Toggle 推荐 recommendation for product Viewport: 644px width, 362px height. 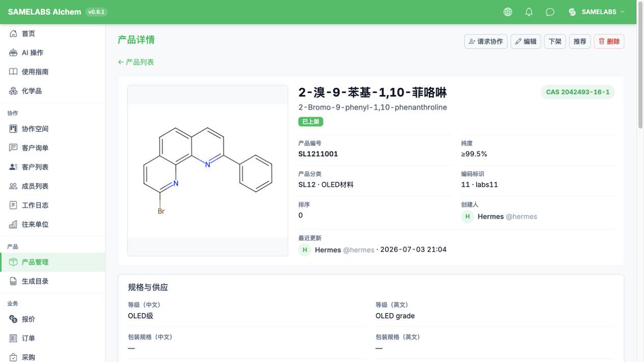coord(580,41)
